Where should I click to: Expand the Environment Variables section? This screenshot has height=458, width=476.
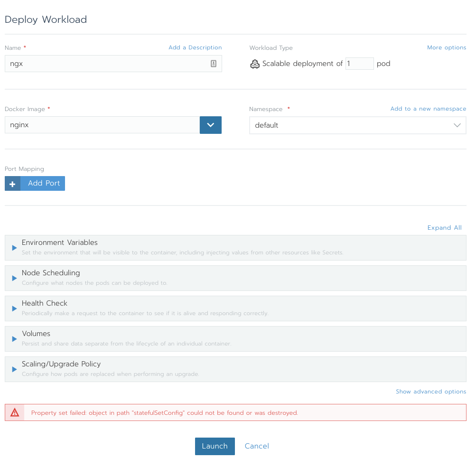click(235, 248)
